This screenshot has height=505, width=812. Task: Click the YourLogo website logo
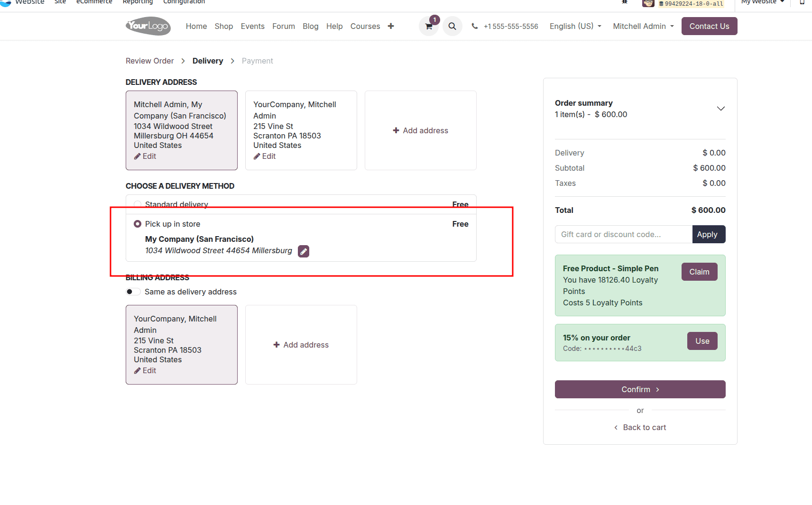point(148,26)
